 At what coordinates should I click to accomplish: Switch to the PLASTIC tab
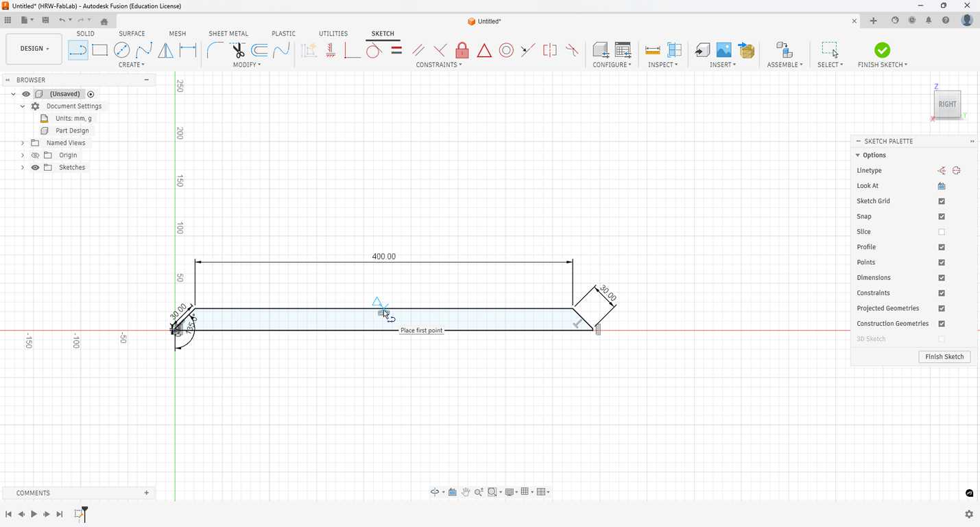284,34
